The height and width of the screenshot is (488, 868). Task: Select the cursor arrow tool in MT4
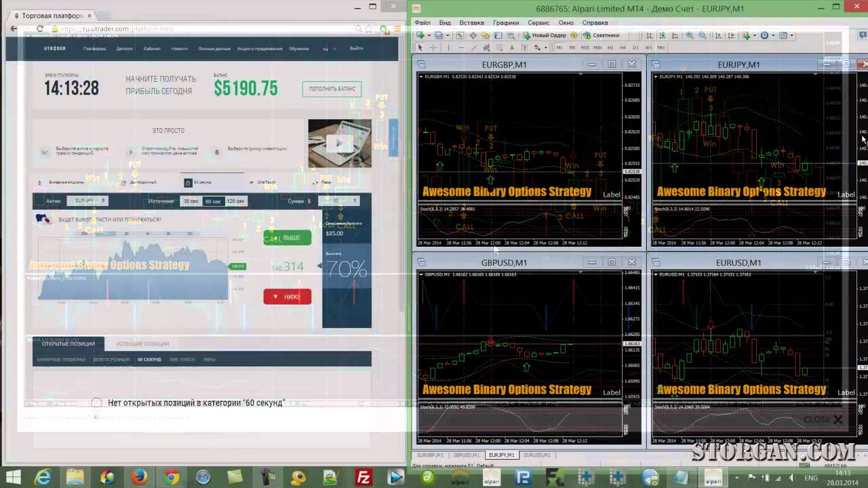click(x=420, y=47)
